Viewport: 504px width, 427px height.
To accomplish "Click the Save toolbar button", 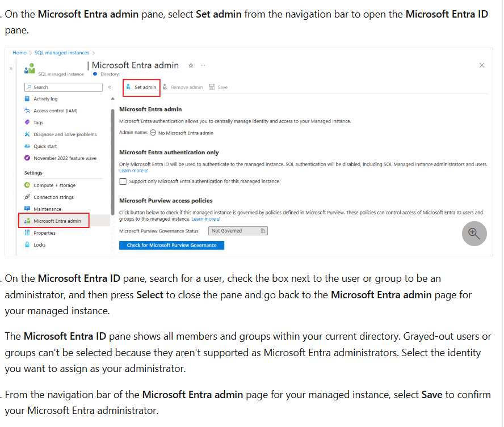I will pos(219,87).
